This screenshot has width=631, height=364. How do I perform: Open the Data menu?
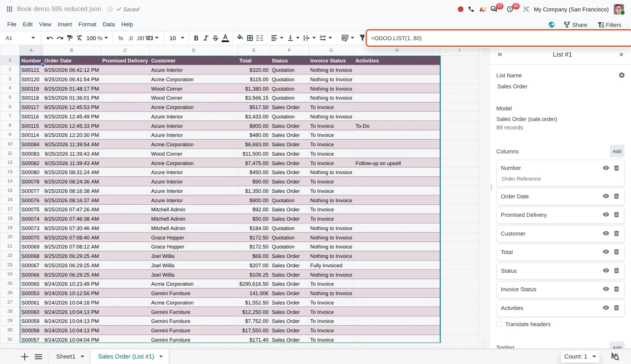[108, 24]
